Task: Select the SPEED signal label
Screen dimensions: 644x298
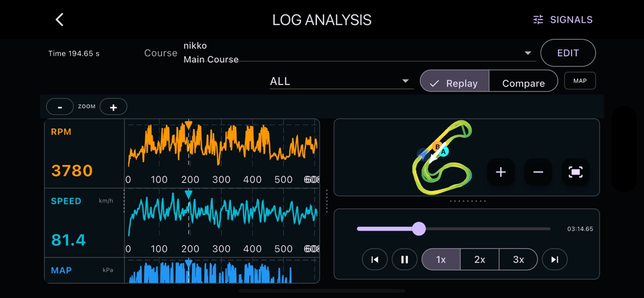Action: tap(66, 201)
